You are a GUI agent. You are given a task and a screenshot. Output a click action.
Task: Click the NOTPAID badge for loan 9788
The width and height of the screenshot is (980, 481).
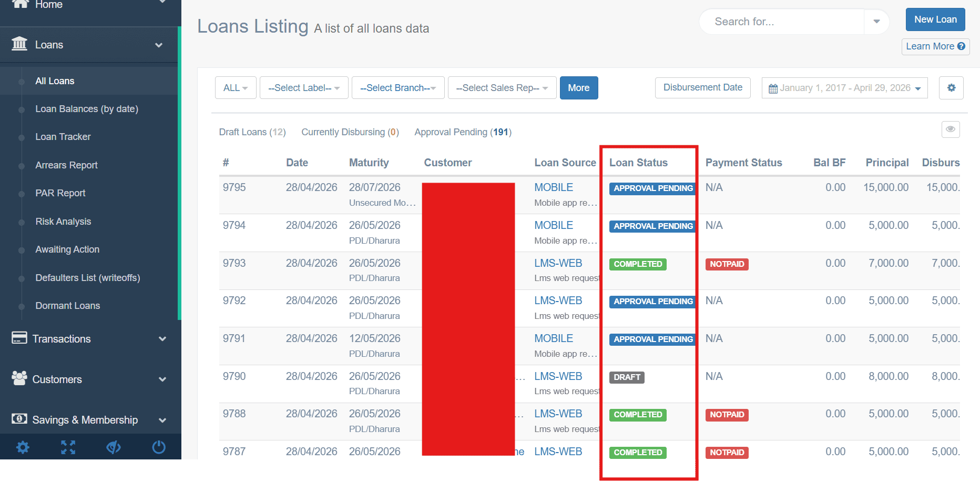[727, 415]
